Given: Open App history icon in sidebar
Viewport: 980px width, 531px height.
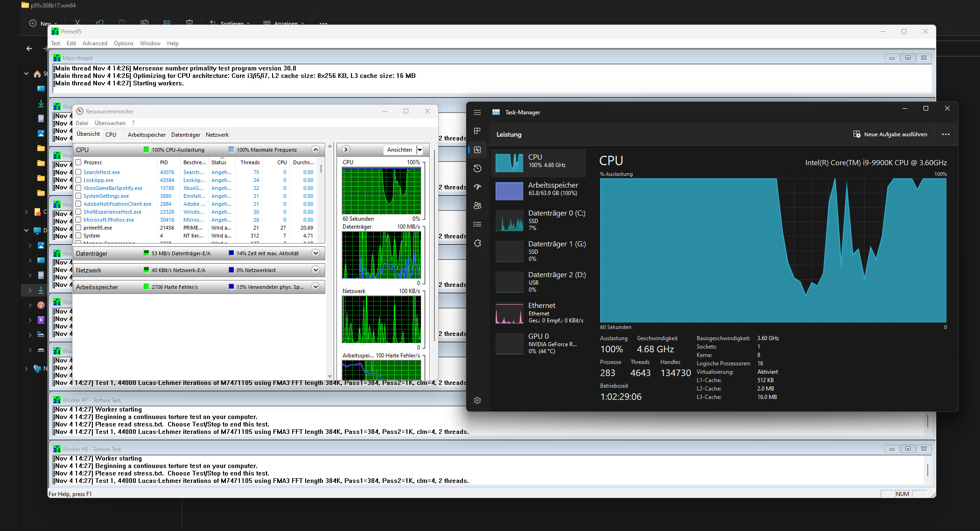Looking at the screenshot, I should pyautogui.click(x=477, y=168).
